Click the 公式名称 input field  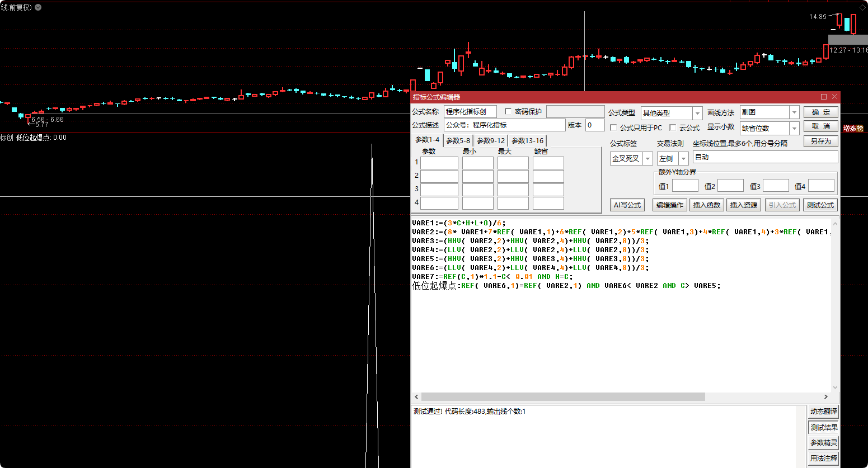pyautogui.click(x=470, y=112)
